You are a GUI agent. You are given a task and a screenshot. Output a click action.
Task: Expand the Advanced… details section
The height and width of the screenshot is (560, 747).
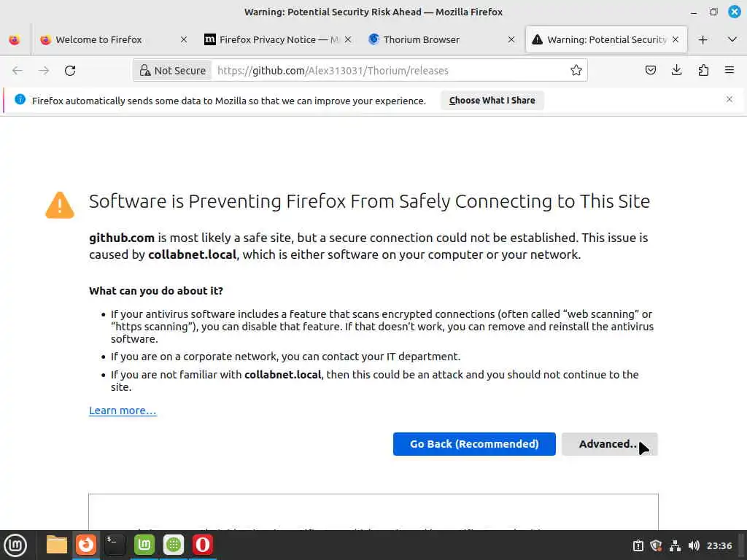[609, 444]
